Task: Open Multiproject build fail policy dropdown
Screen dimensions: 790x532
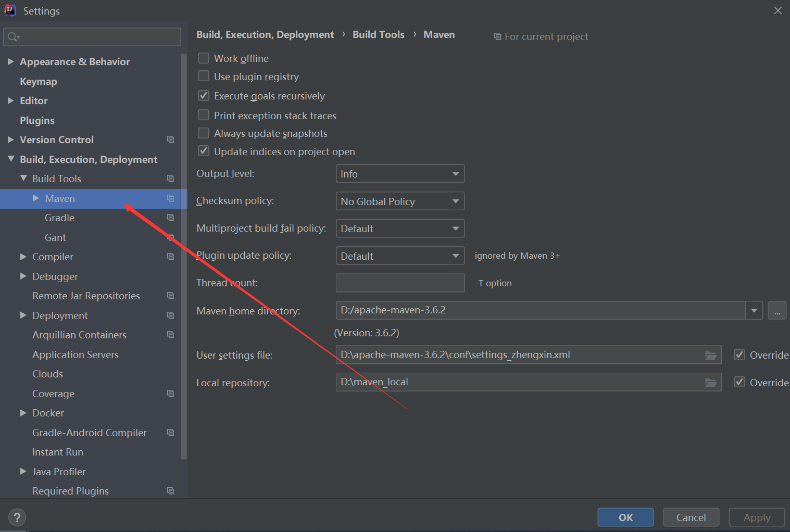Action: tap(400, 229)
